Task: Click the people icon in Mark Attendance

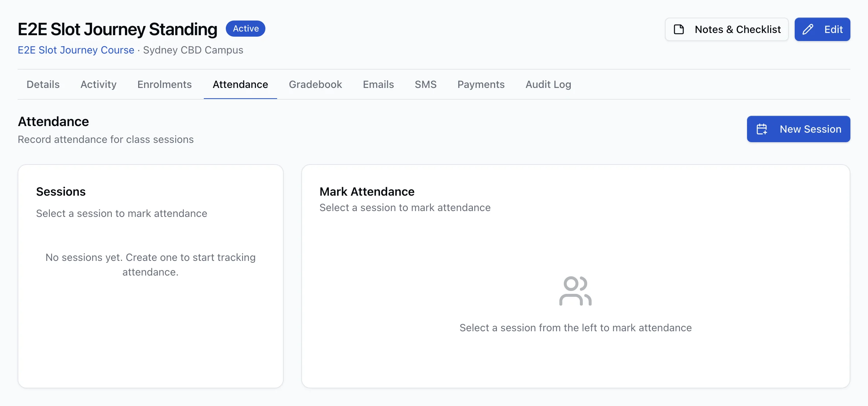Action: [575, 291]
